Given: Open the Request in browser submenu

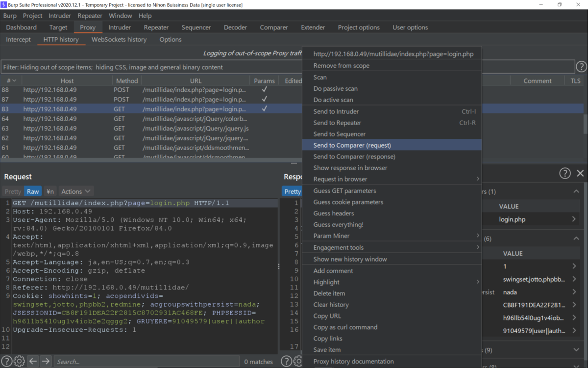Looking at the screenshot, I should pos(392,179).
